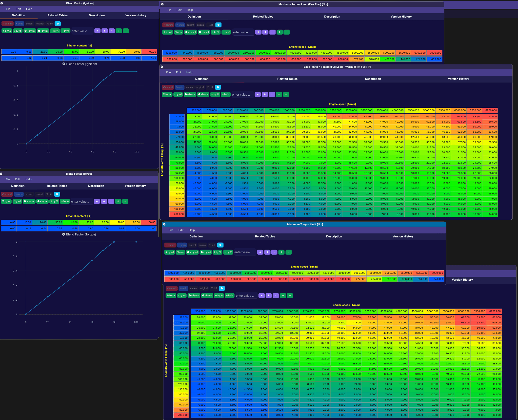Click small purple arrow button in Blend Factor (Torque)
The width and height of the screenshot is (518, 420).
point(111,201)
